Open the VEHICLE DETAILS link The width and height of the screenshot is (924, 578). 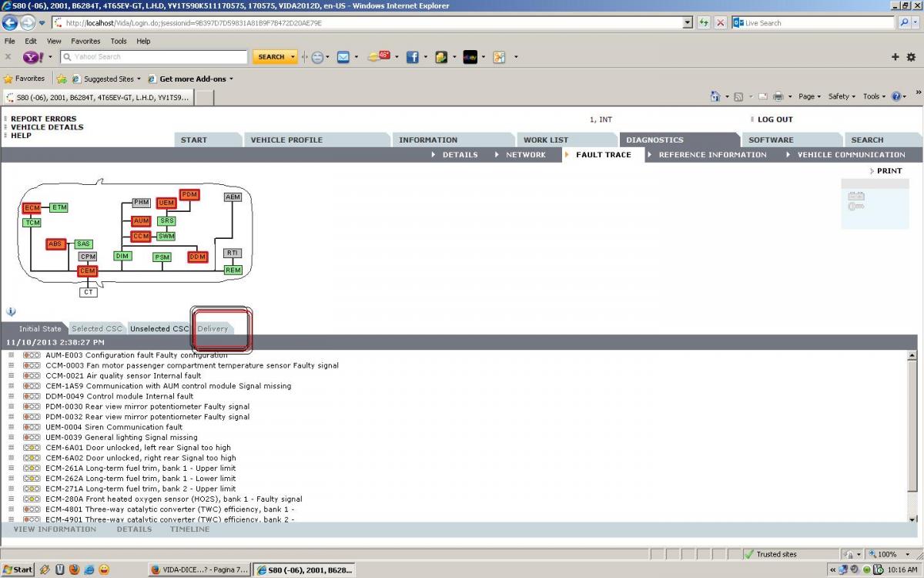click(x=47, y=127)
